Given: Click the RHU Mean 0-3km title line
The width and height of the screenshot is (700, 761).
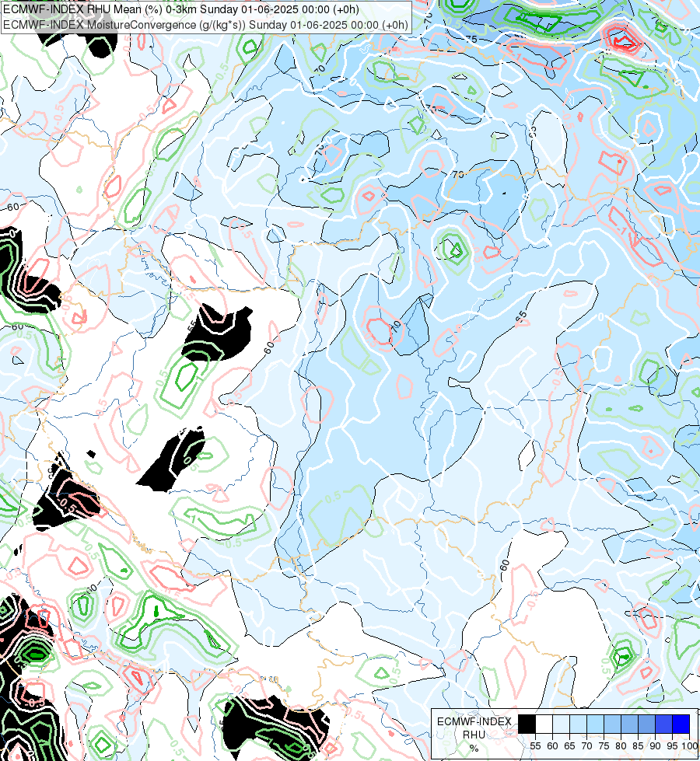Looking at the screenshot, I should pyautogui.click(x=181, y=9).
